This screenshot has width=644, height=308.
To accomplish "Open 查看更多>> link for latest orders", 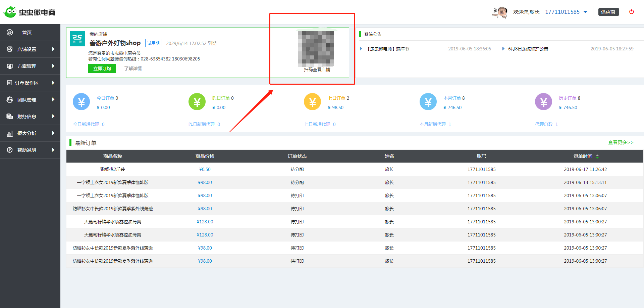I will click(x=621, y=142).
